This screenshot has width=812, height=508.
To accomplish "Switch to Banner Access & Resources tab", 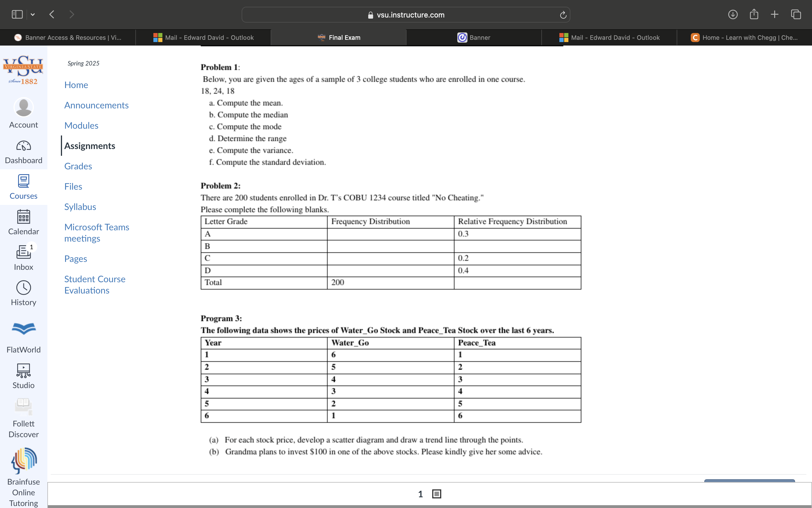I will [68, 38].
